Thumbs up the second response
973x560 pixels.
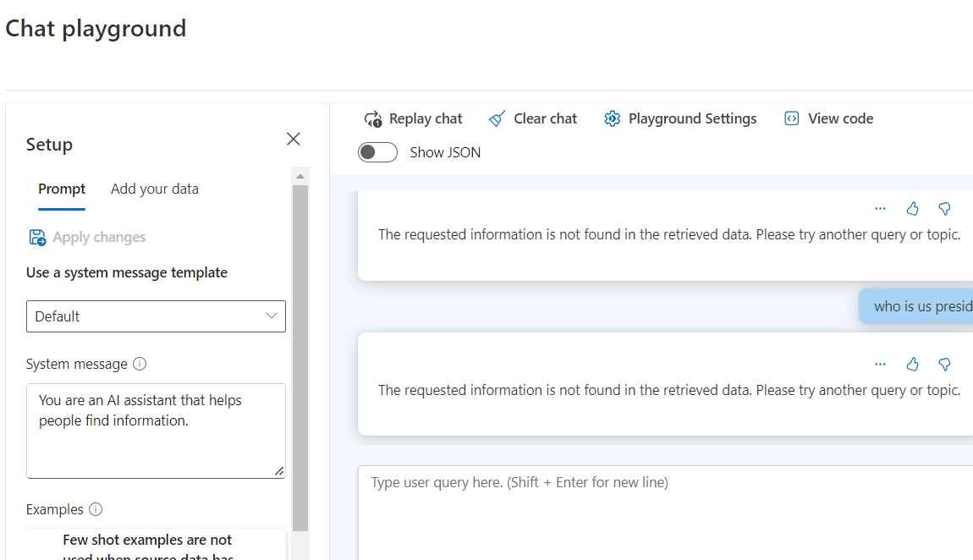pyautogui.click(x=912, y=365)
